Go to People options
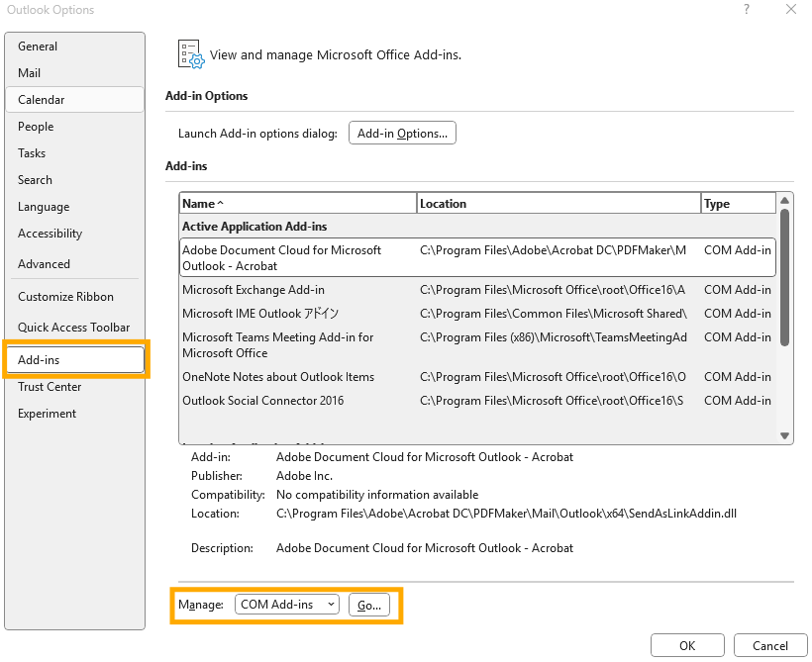The image size is (812, 662). point(74,127)
